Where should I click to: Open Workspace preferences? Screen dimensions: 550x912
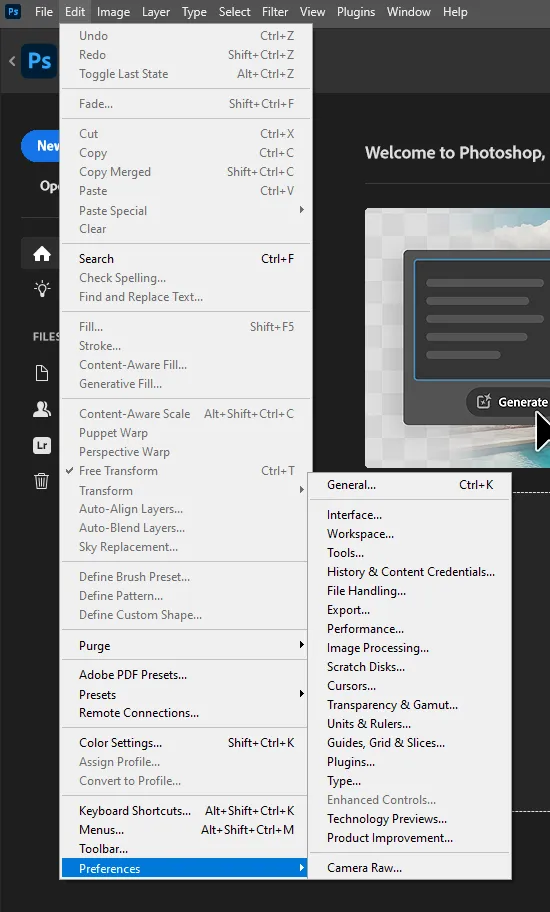tap(410, 534)
